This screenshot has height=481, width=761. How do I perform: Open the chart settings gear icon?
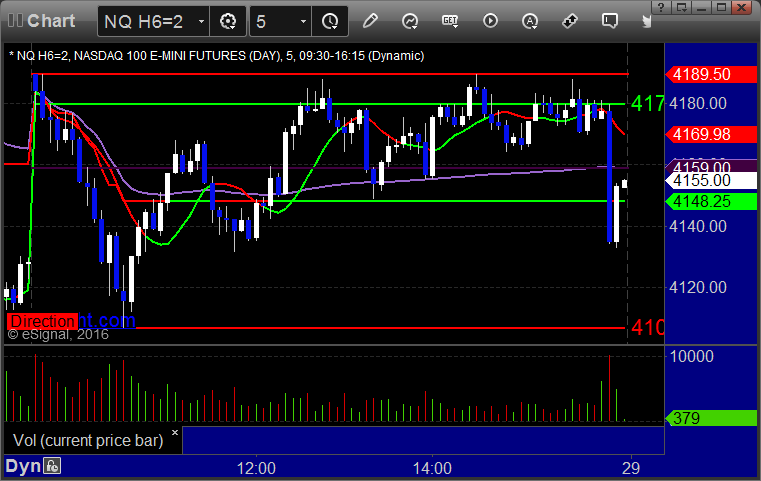tap(228, 21)
